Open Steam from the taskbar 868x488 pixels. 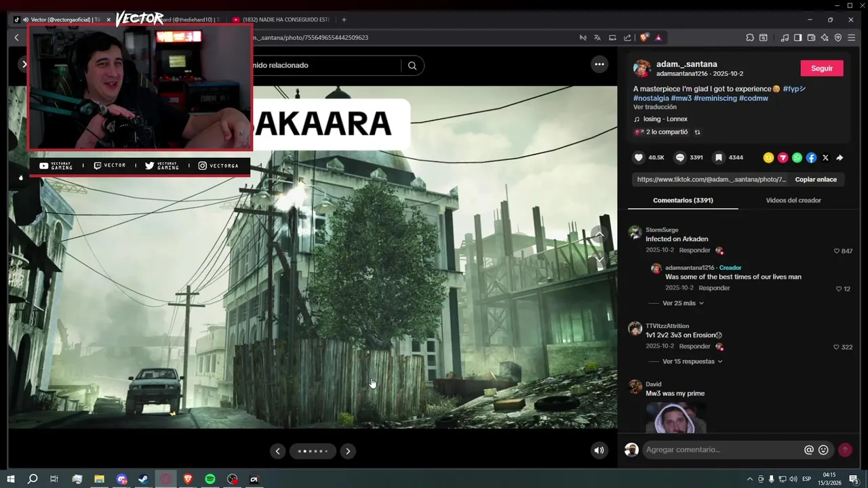144,479
